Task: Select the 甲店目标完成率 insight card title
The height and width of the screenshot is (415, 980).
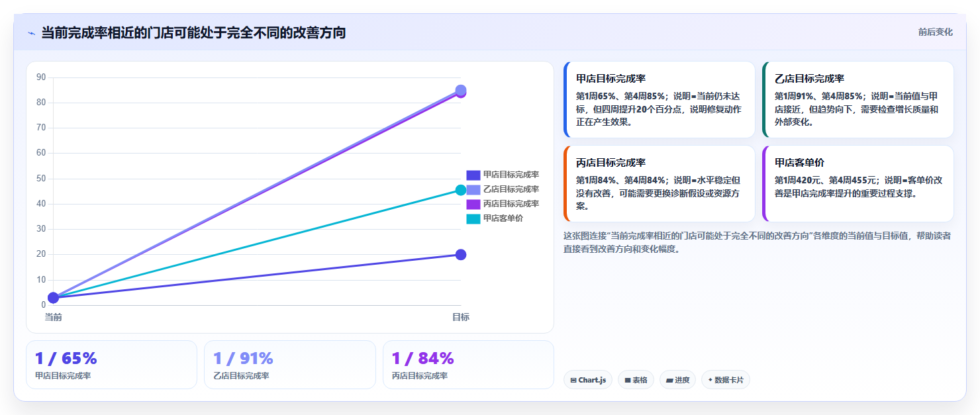Action: tap(611, 78)
